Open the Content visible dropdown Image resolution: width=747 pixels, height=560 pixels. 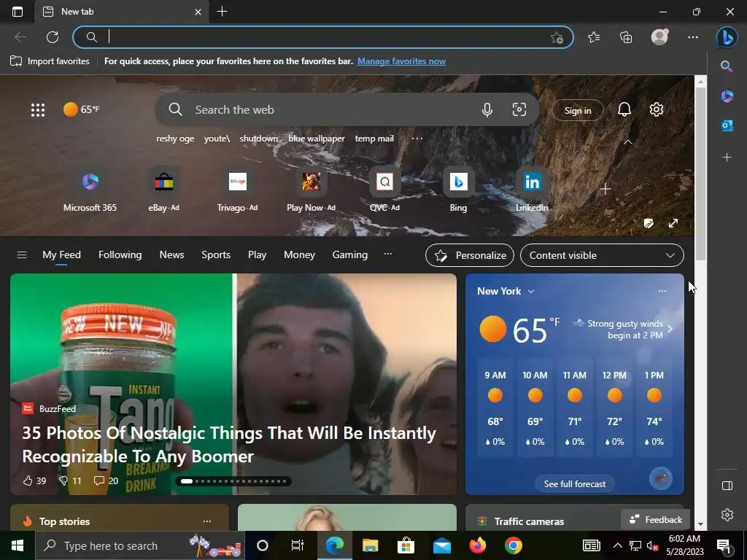coord(602,255)
